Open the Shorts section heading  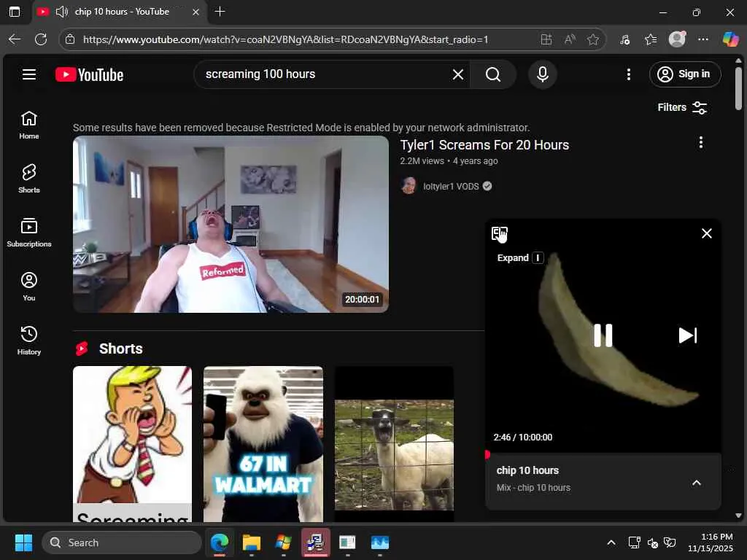(x=120, y=349)
